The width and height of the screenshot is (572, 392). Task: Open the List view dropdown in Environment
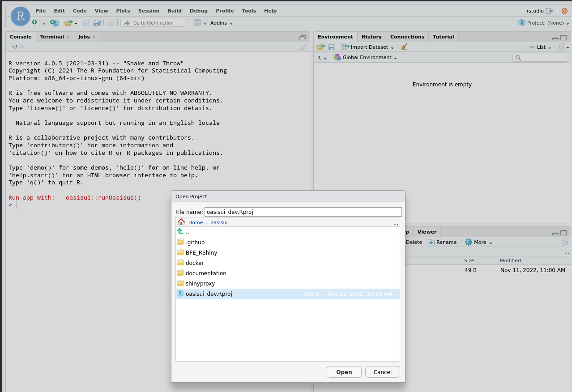[540, 47]
